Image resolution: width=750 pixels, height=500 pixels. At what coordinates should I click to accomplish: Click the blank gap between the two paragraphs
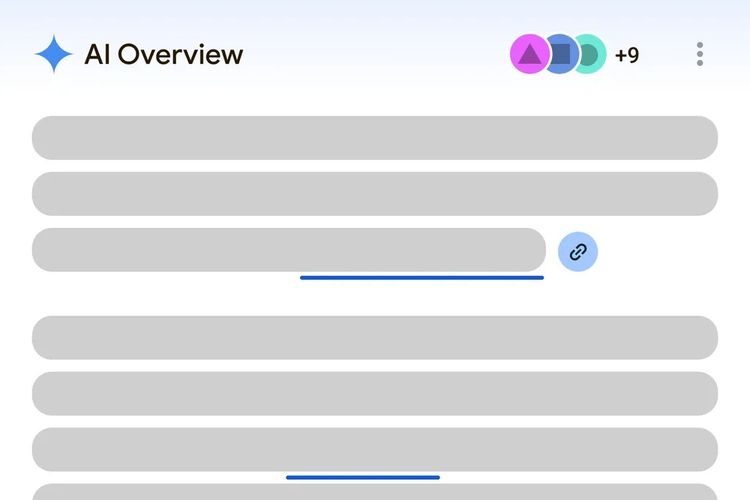click(x=375, y=298)
